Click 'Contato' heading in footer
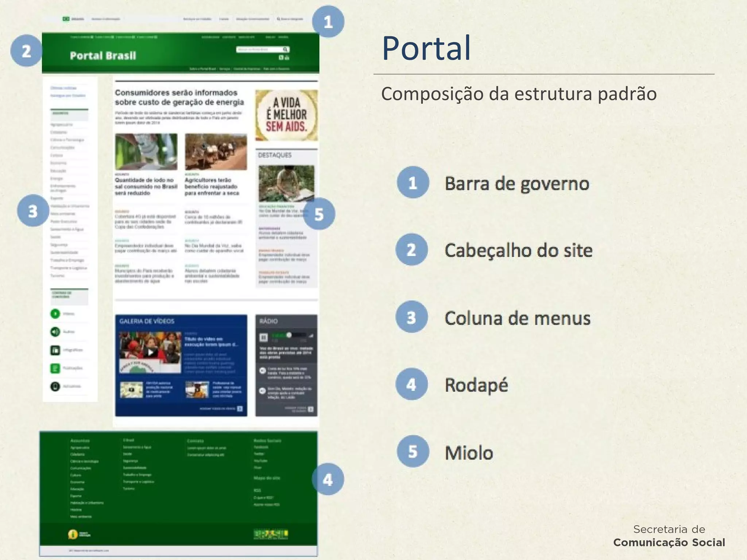Viewport: 747px width, 560px height. tap(196, 441)
